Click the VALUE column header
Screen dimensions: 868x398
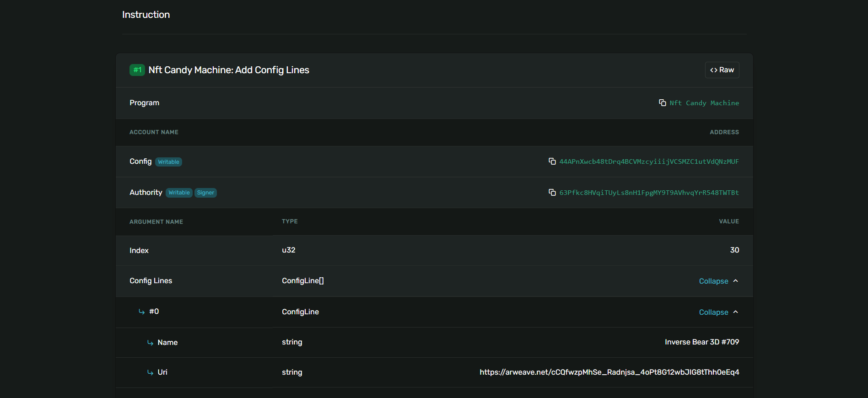point(729,221)
